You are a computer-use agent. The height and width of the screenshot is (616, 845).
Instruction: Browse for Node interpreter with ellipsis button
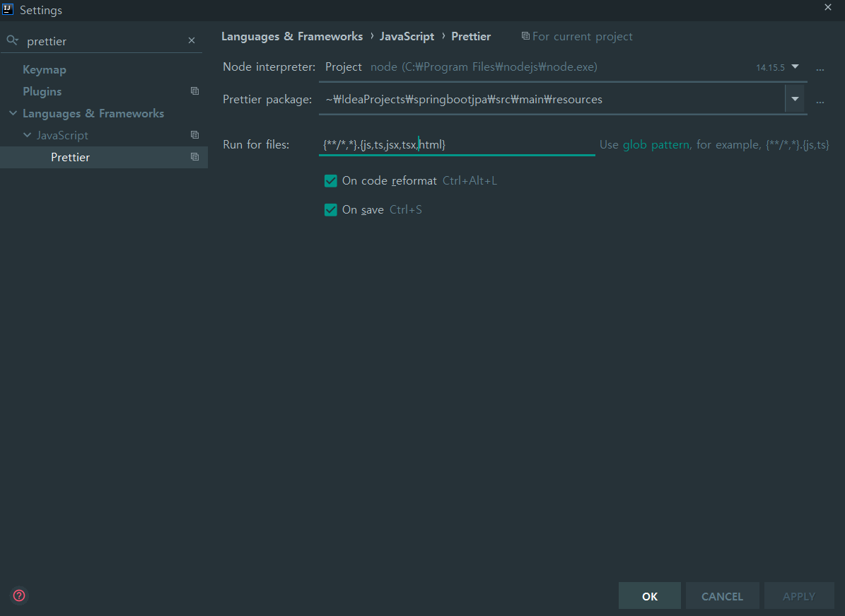click(820, 69)
